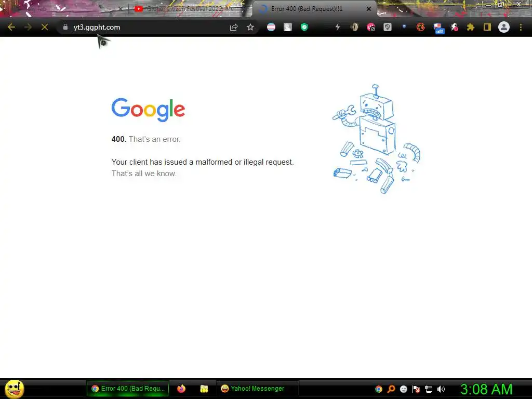Open the striped pink-blue round extension
Image resolution: width=532 pixels, height=399 pixels.
[x=271, y=27]
